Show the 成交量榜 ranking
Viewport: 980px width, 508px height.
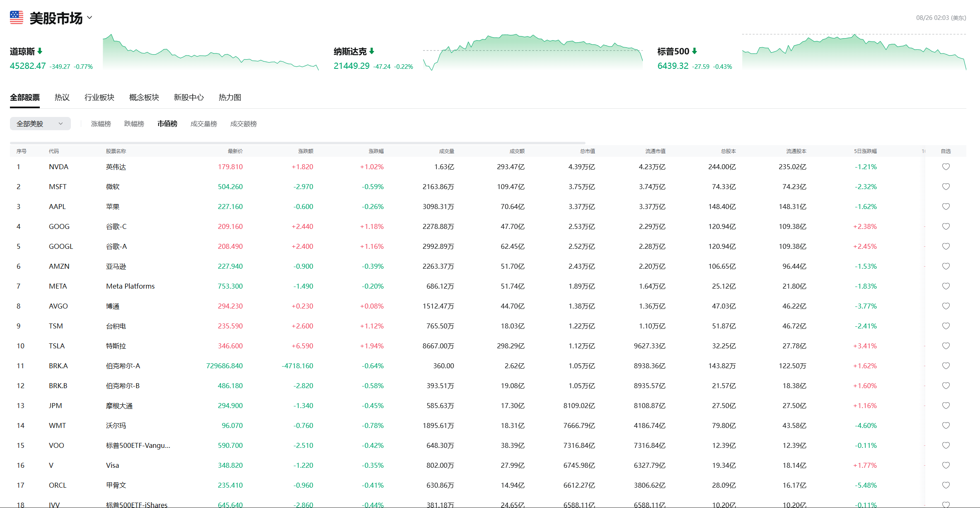click(x=204, y=124)
